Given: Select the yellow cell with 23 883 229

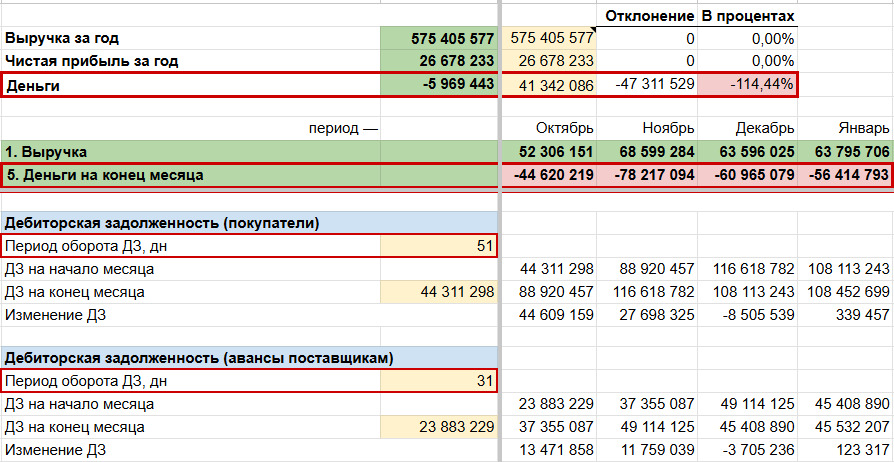Looking at the screenshot, I should tap(439, 427).
